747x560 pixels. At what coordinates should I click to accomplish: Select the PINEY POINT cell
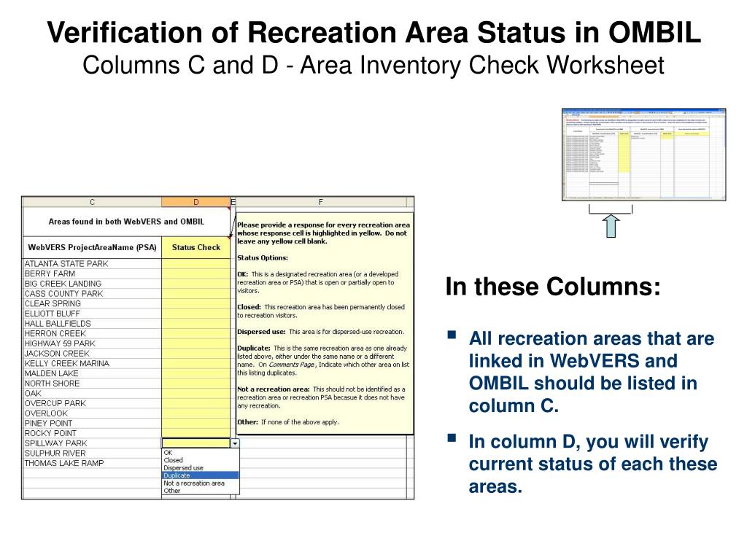92,424
